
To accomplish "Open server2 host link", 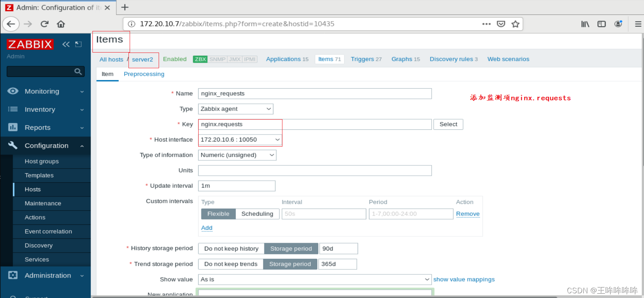I will [x=143, y=60].
